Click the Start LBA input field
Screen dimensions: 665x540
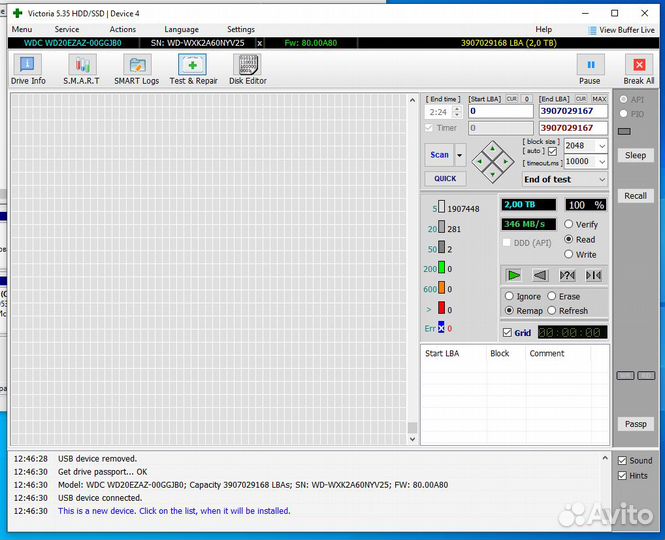tap(500, 112)
